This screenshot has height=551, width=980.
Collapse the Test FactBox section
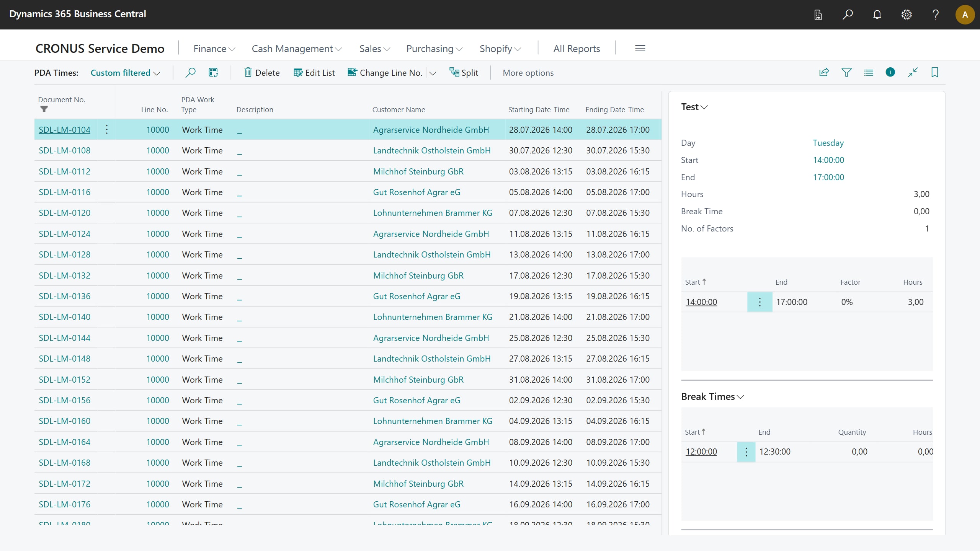click(x=694, y=107)
